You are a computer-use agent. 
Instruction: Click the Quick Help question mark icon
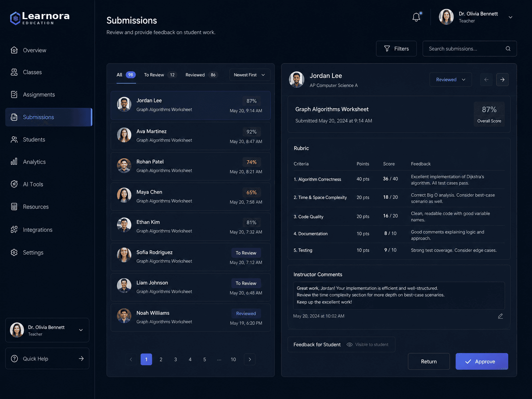pos(14,359)
